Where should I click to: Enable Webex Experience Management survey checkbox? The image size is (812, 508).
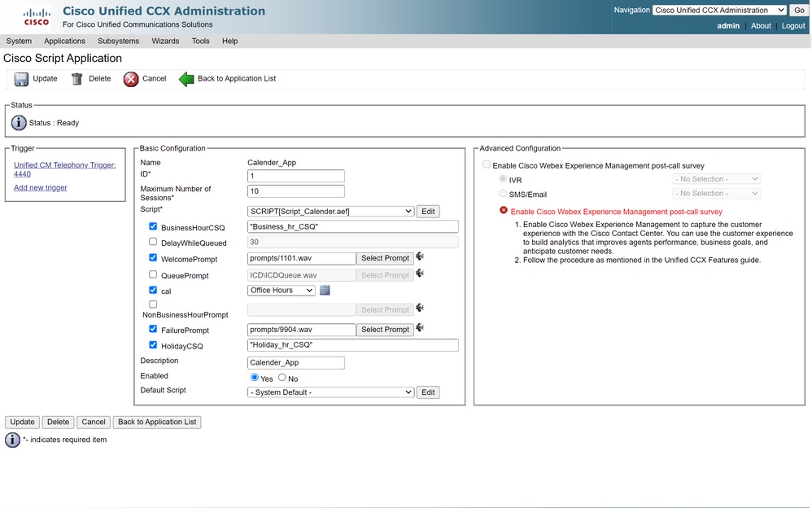487,164
